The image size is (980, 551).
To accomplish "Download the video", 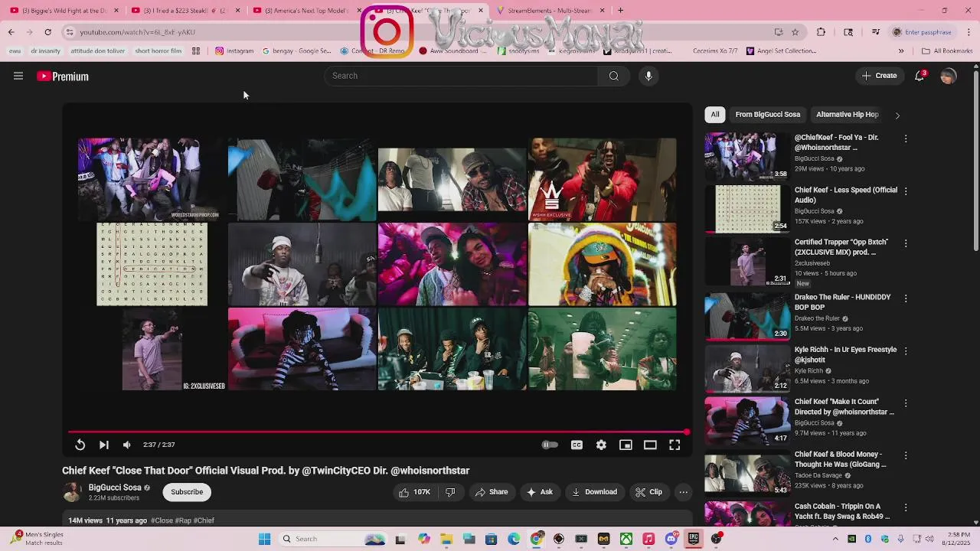I will [x=594, y=492].
